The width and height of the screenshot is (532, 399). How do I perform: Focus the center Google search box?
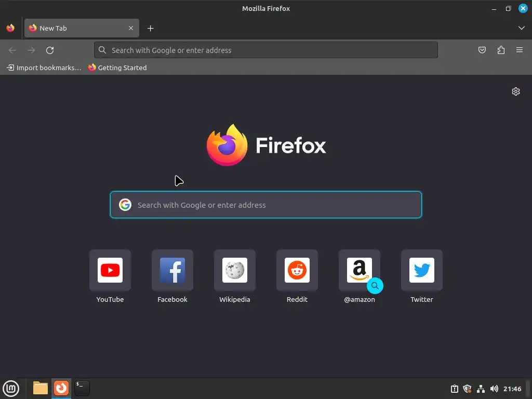(266, 205)
